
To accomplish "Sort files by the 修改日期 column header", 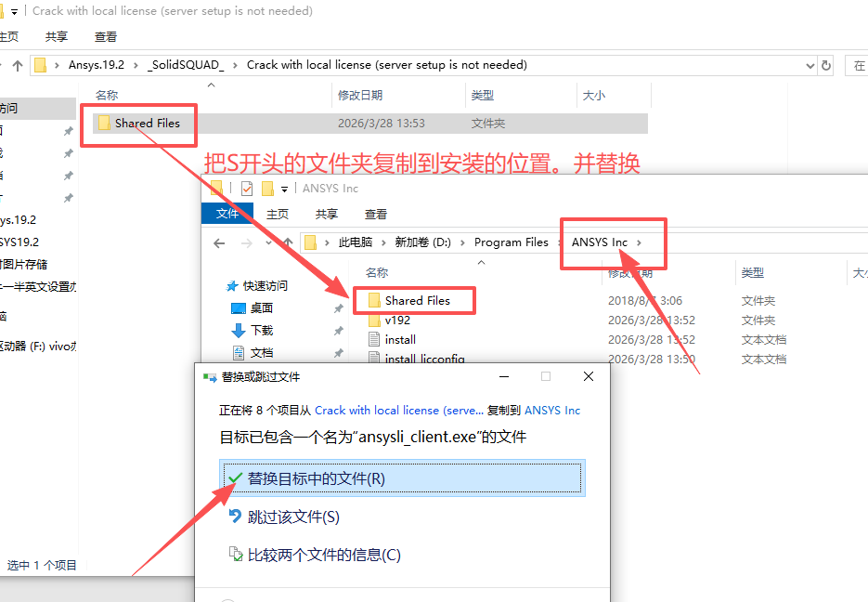I will [x=362, y=95].
